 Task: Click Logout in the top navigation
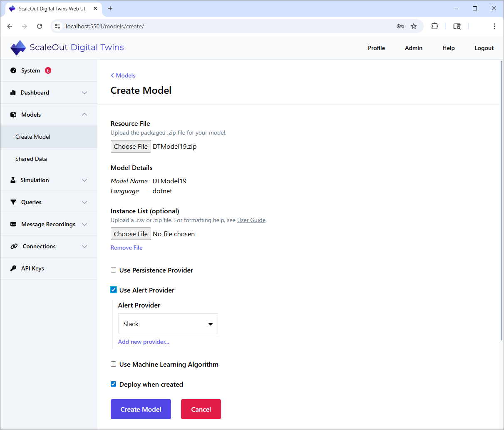pyautogui.click(x=484, y=48)
